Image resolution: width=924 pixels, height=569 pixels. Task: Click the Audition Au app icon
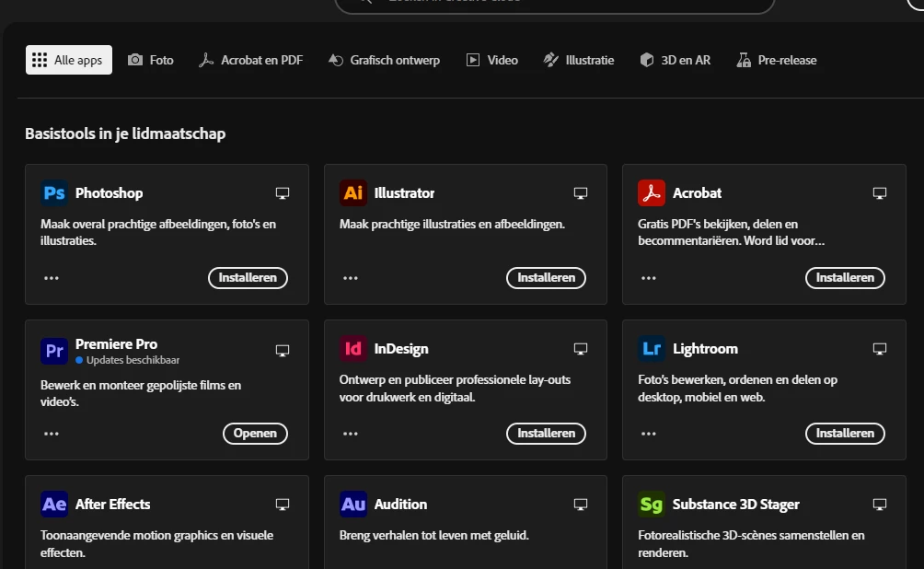tap(353, 505)
